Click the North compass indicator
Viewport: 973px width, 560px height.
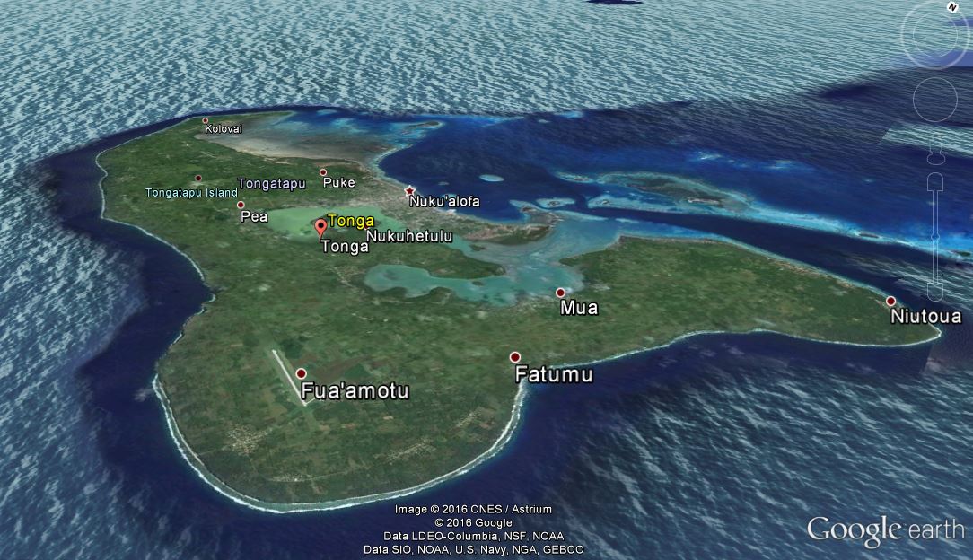click(x=952, y=7)
